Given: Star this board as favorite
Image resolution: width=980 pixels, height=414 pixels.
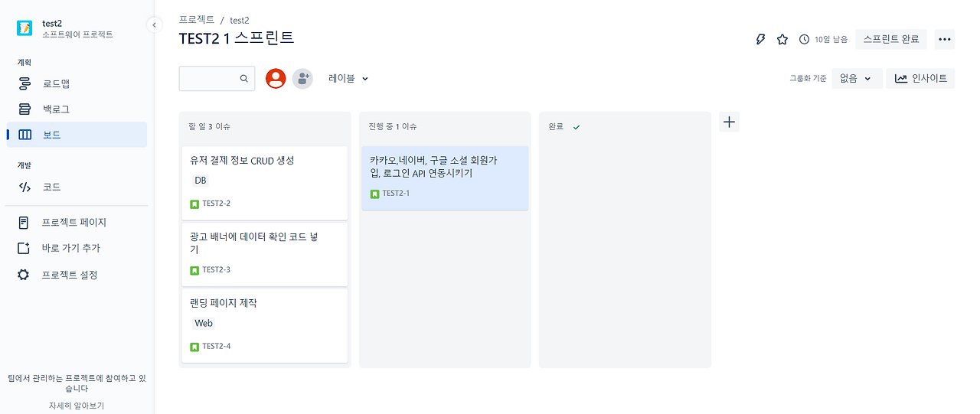Looking at the screenshot, I should click(782, 39).
